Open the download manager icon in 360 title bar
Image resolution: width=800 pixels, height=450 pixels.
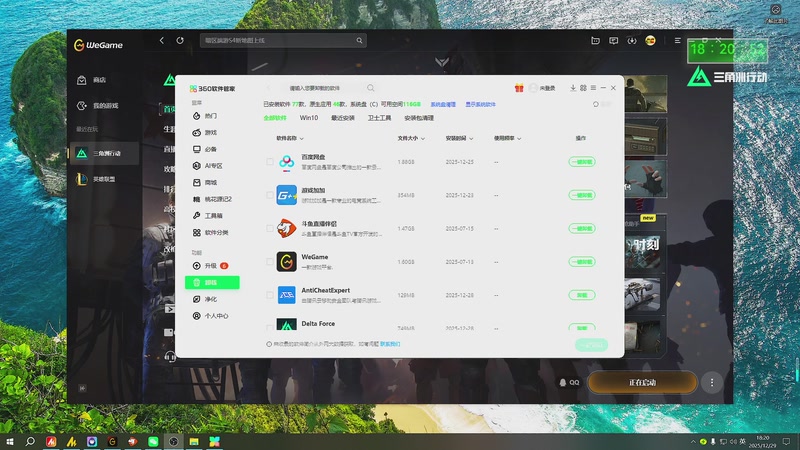pyautogui.click(x=573, y=88)
